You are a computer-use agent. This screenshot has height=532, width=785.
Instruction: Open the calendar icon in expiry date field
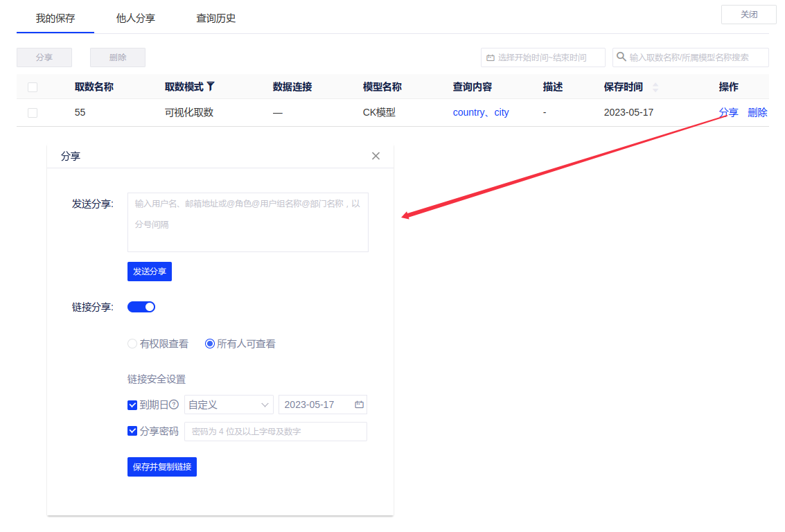[359, 405]
